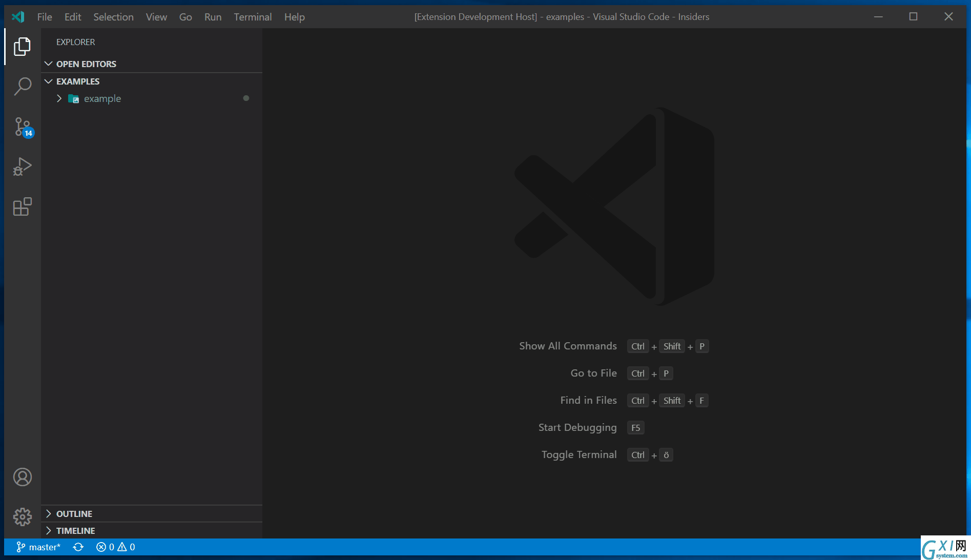Click the F5 key hint

click(636, 428)
